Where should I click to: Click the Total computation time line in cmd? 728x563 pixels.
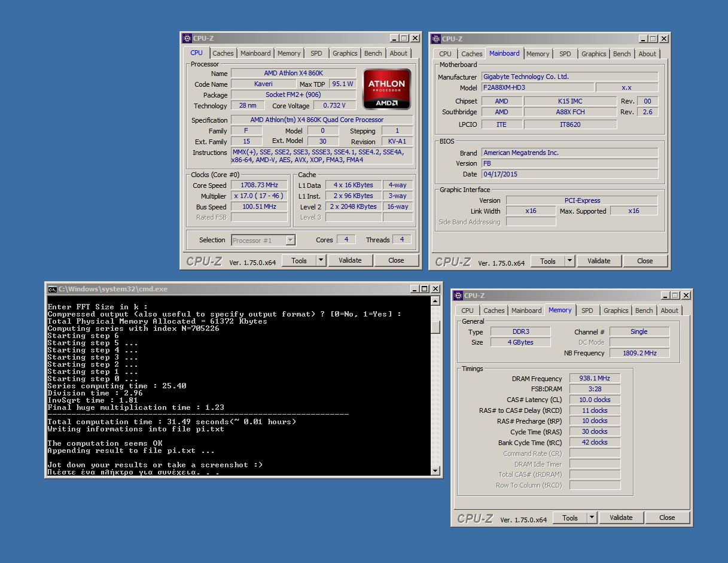(x=172, y=422)
